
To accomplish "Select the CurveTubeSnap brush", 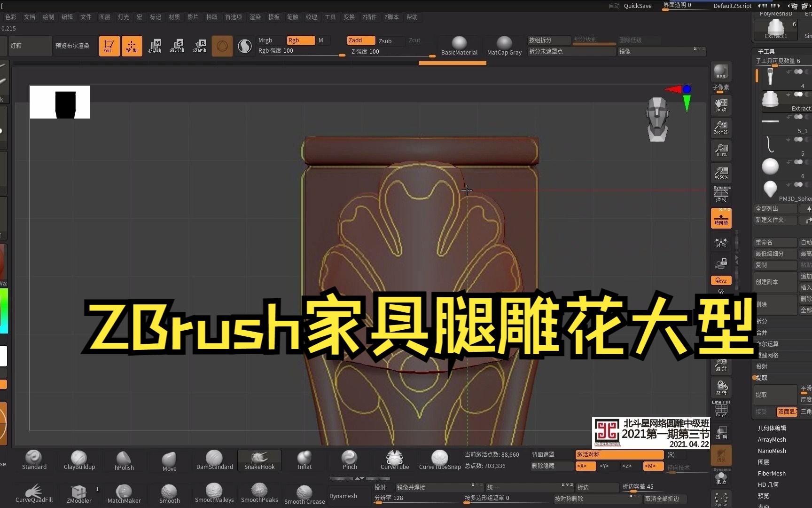I will point(440,460).
